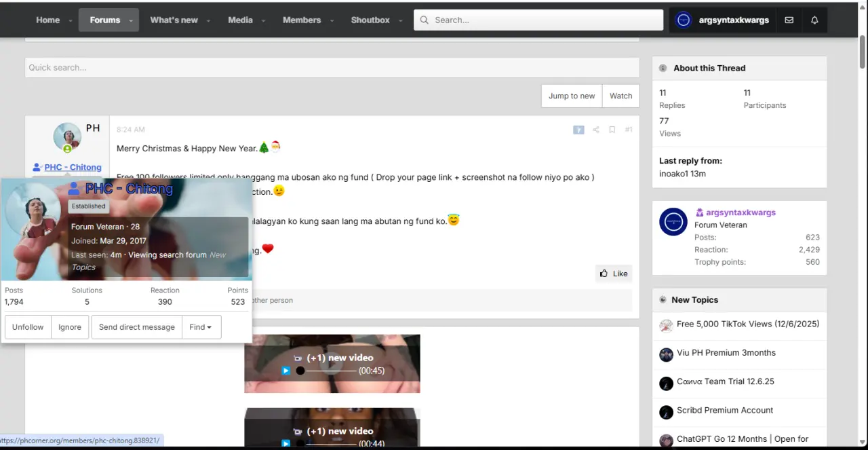868x450 pixels.
Task: Click avatar beside Scribd Premium Account
Action: pos(667,412)
